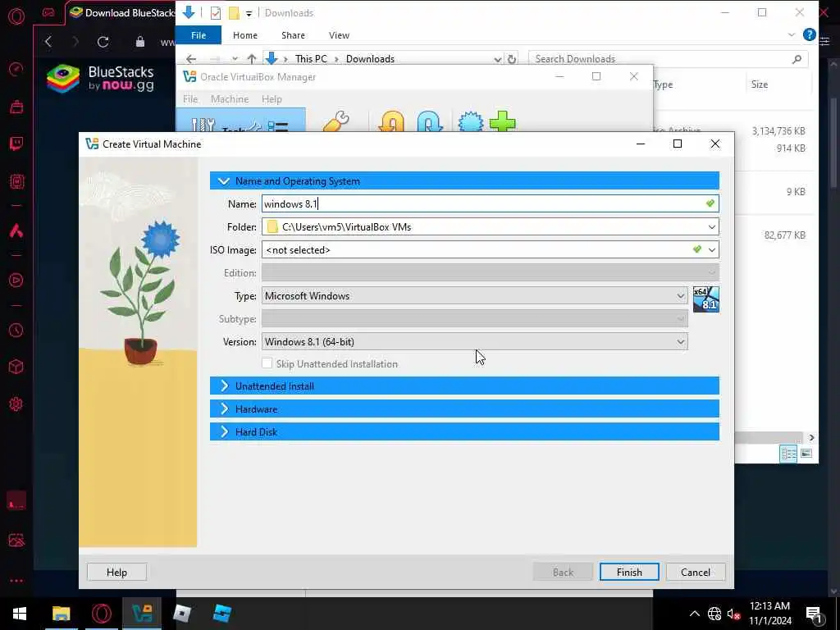Click the quick access properties checkmark icon
Image resolution: width=840 pixels, height=630 pixels.
pyautogui.click(x=216, y=13)
